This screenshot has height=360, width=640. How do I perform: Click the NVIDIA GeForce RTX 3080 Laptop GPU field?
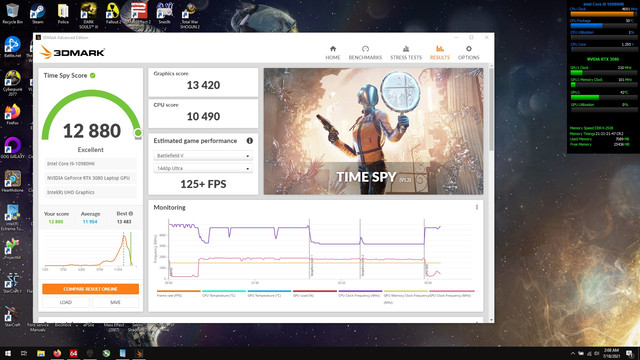point(90,178)
